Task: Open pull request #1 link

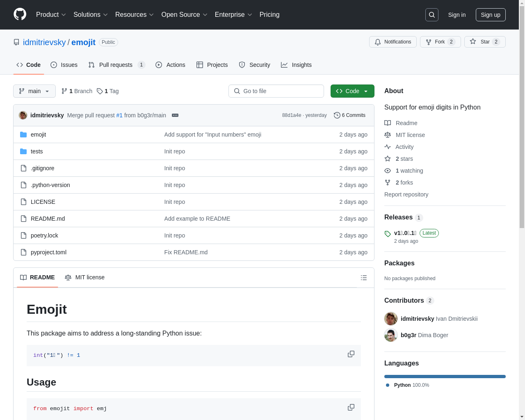Action: 119,115
